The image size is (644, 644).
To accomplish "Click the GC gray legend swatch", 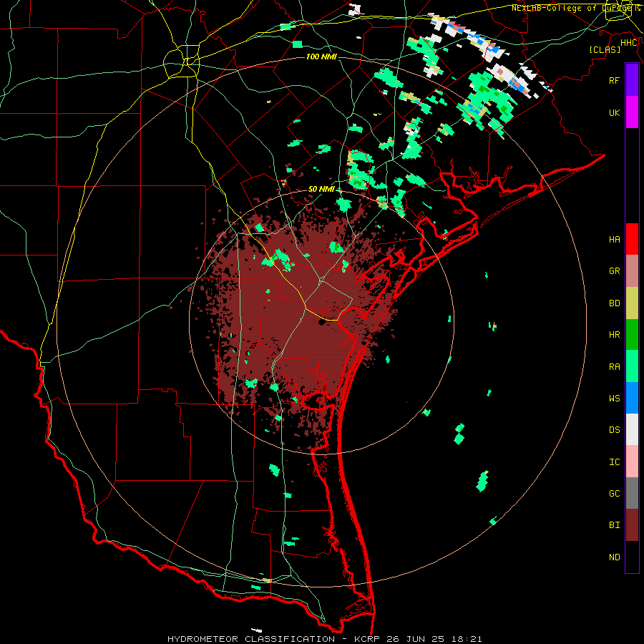I will (x=632, y=493).
